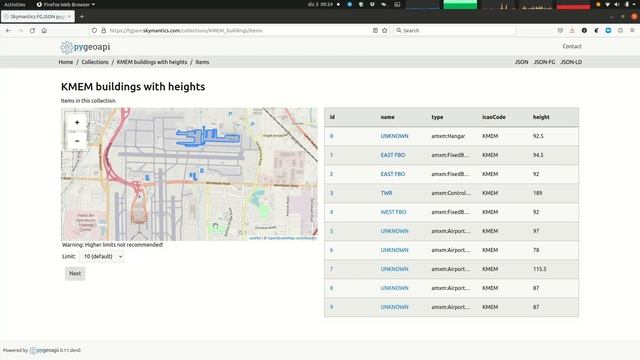This screenshot has width=640, height=360.
Task: Click the large blue building outline on map
Action: (x=207, y=137)
